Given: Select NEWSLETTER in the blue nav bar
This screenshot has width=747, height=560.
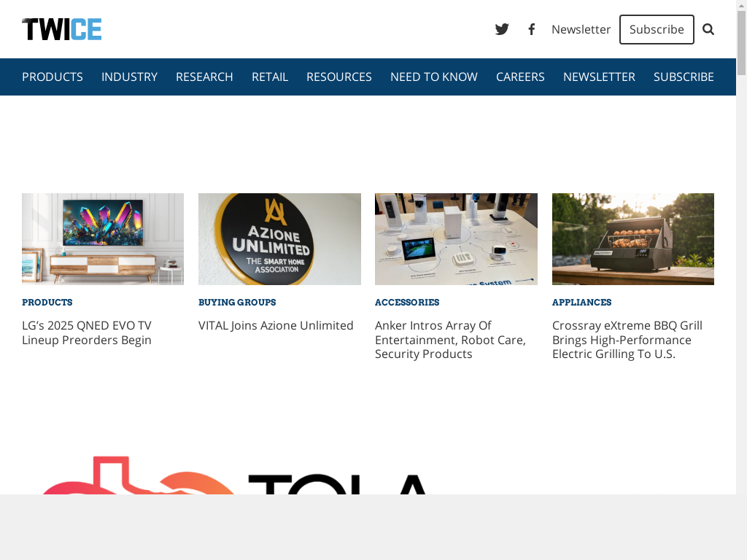Looking at the screenshot, I should [x=599, y=77].
